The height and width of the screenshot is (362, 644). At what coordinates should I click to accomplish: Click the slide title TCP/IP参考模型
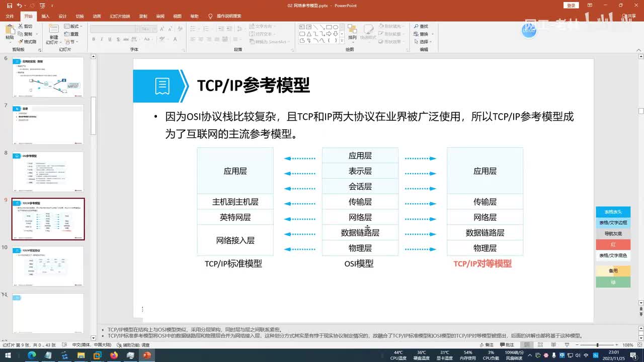coord(253,85)
